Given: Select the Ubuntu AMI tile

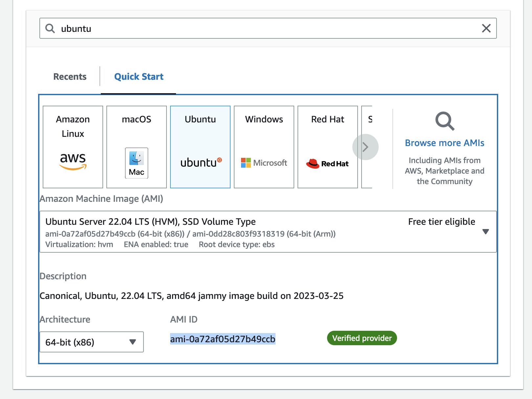Looking at the screenshot, I should pyautogui.click(x=200, y=147).
